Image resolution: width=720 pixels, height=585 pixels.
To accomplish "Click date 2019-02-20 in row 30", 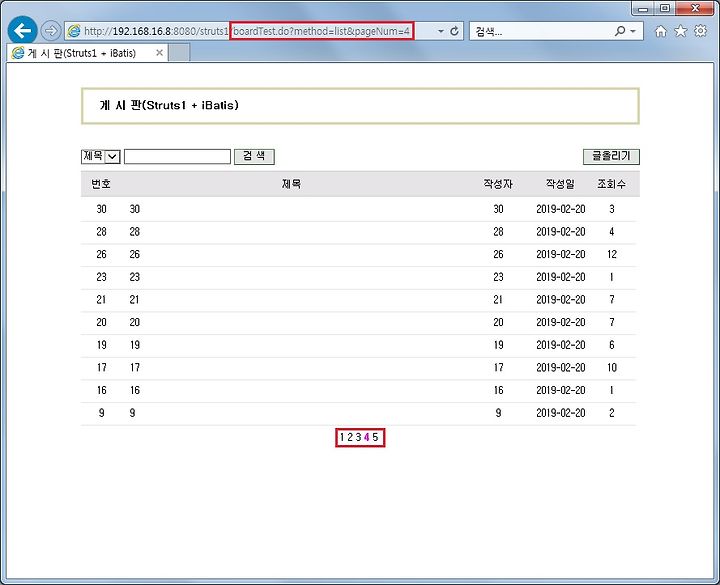I will point(561,209).
